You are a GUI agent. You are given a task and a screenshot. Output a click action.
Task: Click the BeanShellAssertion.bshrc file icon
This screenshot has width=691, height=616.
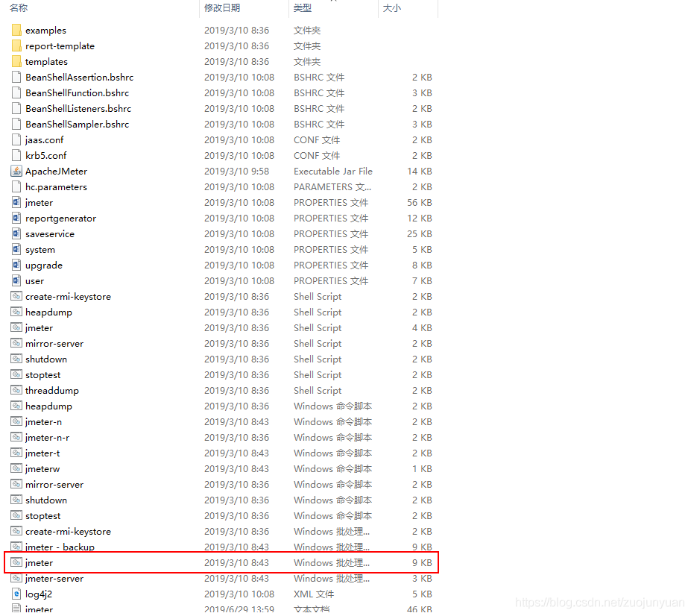pyautogui.click(x=16, y=77)
